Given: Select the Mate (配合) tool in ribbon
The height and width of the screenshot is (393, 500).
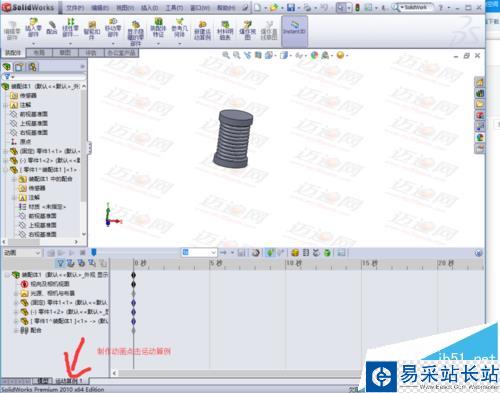Looking at the screenshot, I should click(x=52, y=28).
